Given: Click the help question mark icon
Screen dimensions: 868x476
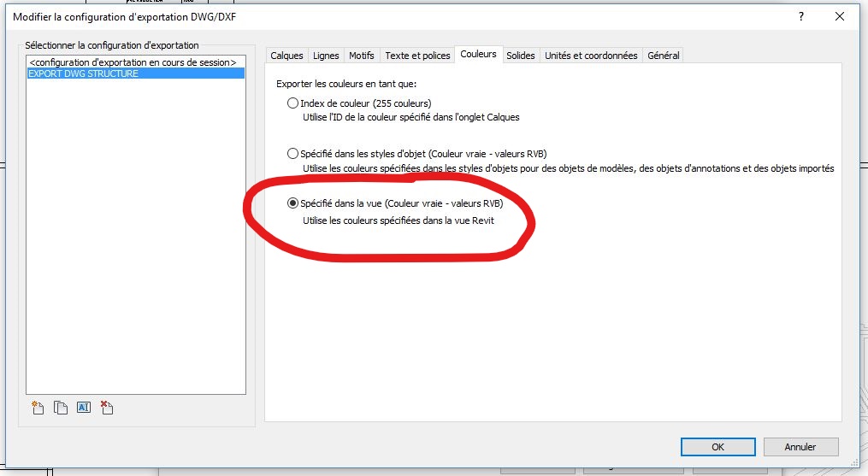Looking at the screenshot, I should click(800, 16).
